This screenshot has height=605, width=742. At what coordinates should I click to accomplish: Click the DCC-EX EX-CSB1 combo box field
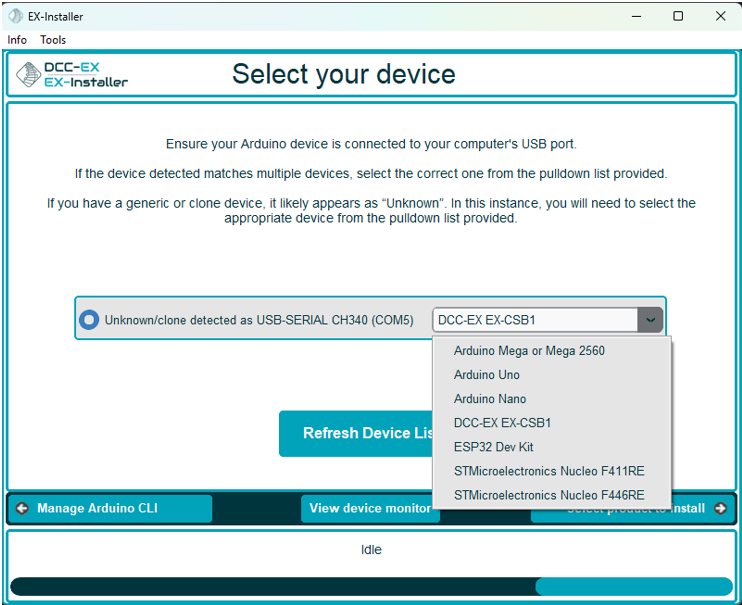(535, 320)
